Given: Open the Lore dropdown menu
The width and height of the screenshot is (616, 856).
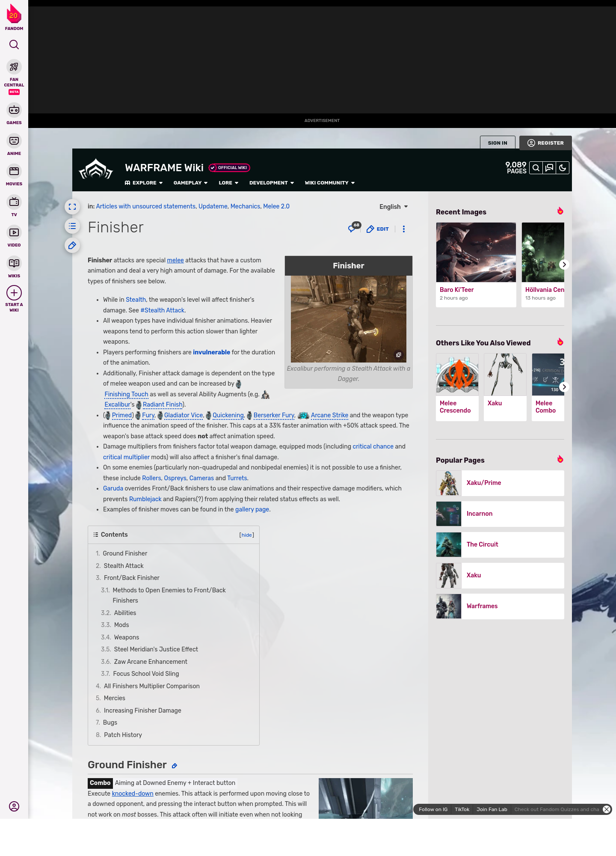Looking at the screenshot, I should pos(228,183).
